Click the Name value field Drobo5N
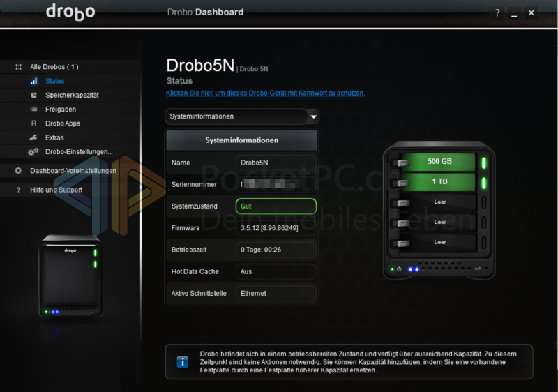The width and height of the screenshot is (558, 392). click(276, 163)
